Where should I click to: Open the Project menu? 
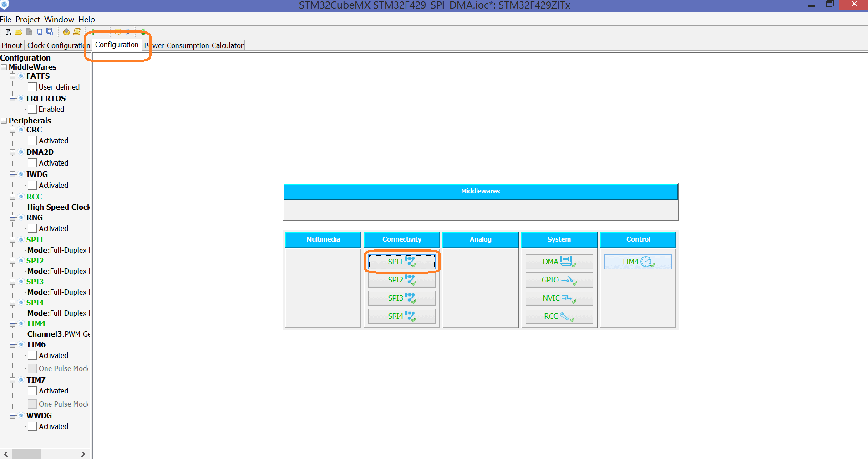[28, 19]
